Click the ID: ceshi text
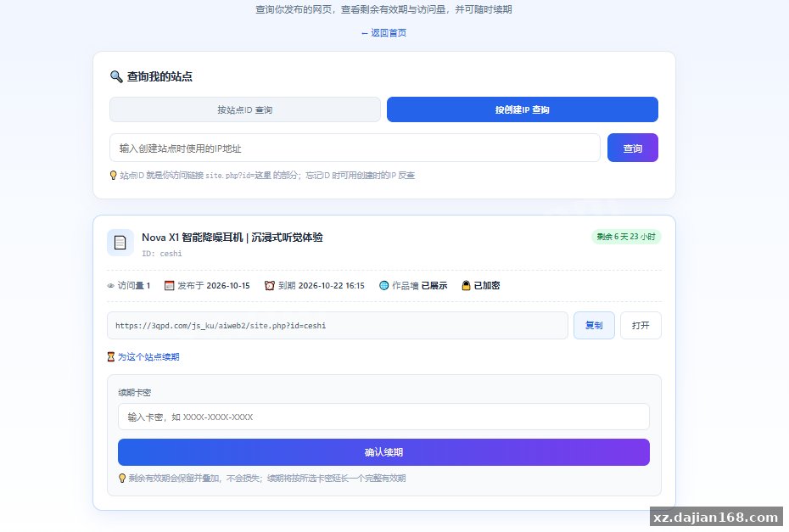The height and width of the screenshot is (532, 789). click(161, 254)
